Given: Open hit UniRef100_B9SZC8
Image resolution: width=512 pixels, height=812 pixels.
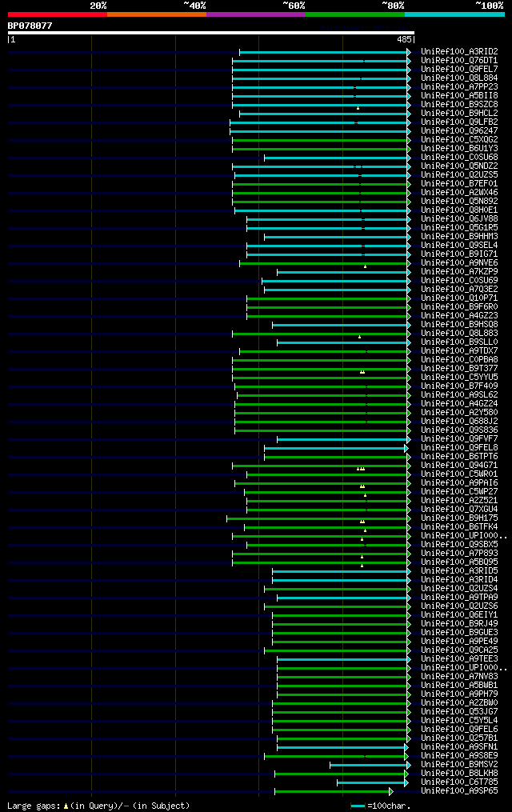Looking at the screenshot, I should (x=460, y=105).
